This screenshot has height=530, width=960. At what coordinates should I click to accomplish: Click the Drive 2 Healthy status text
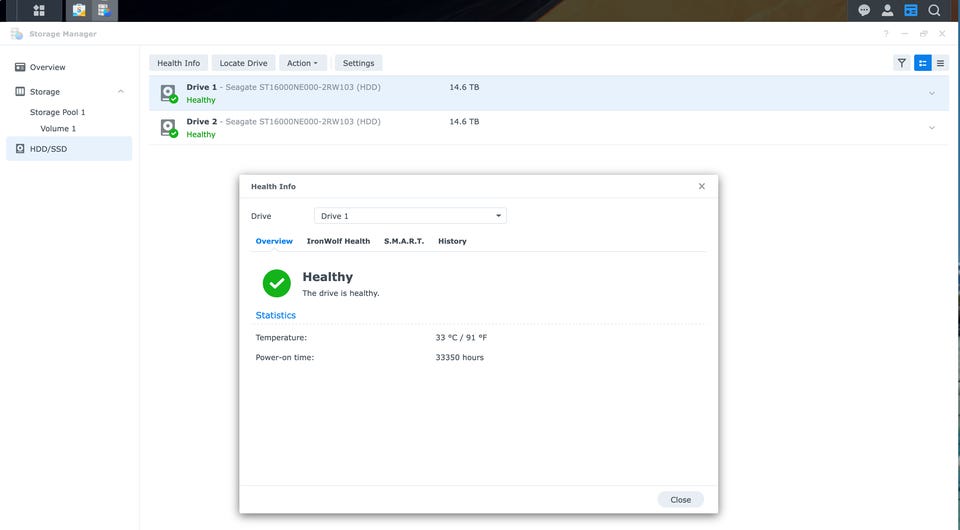tap(201, 135)
